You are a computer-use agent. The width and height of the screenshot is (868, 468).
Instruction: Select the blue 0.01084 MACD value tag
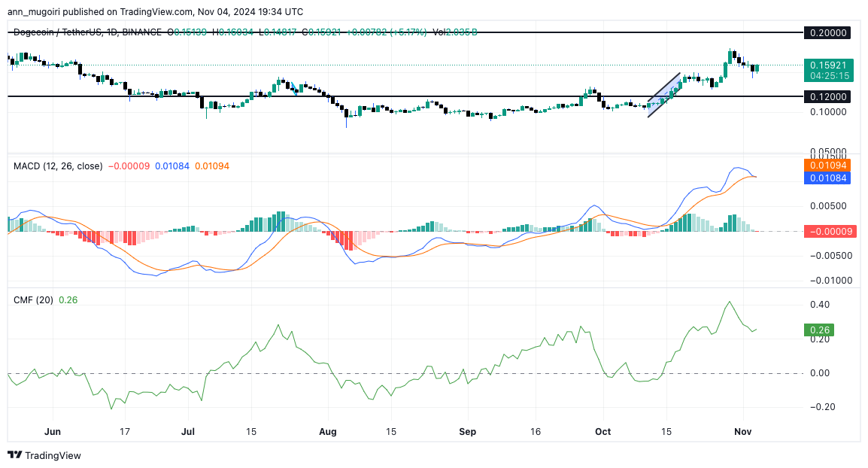pos(827,178)
